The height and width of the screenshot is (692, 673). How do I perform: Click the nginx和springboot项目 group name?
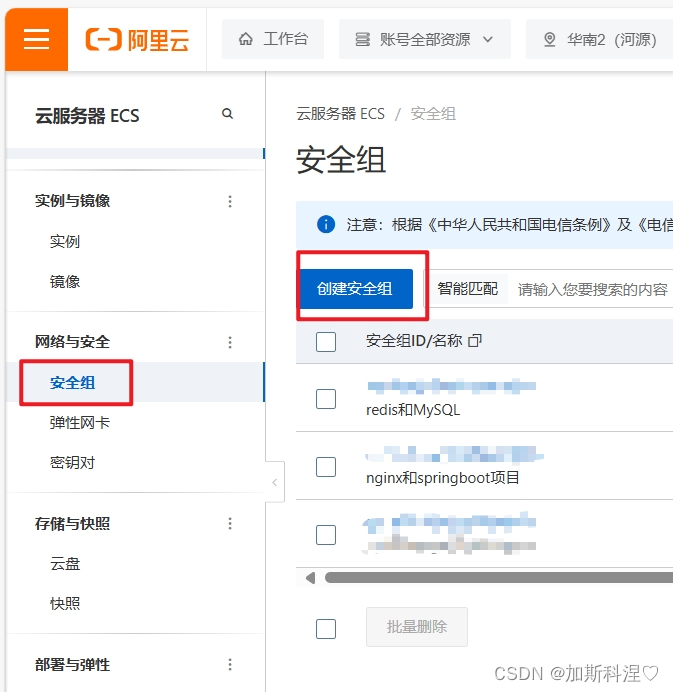point(443,478)
